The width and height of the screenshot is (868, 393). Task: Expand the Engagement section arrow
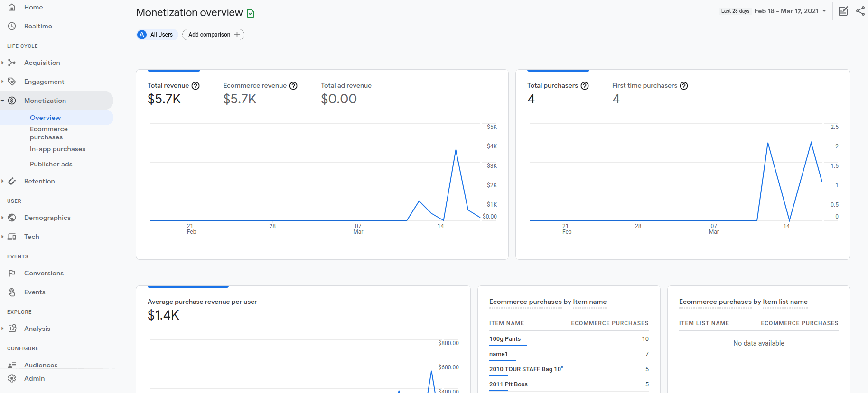[2, 82]
